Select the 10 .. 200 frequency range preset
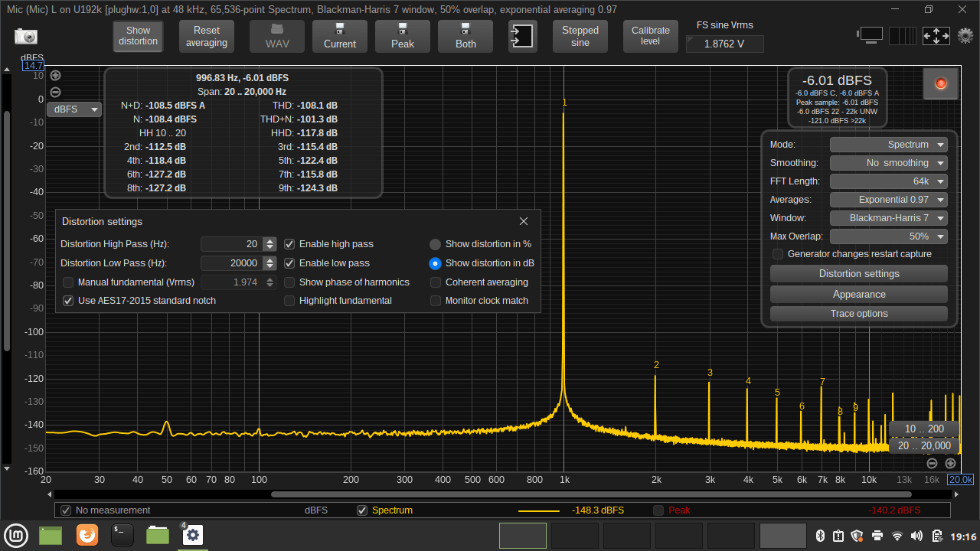Screen dimensions: 980x551 click(x=924, y=429)
